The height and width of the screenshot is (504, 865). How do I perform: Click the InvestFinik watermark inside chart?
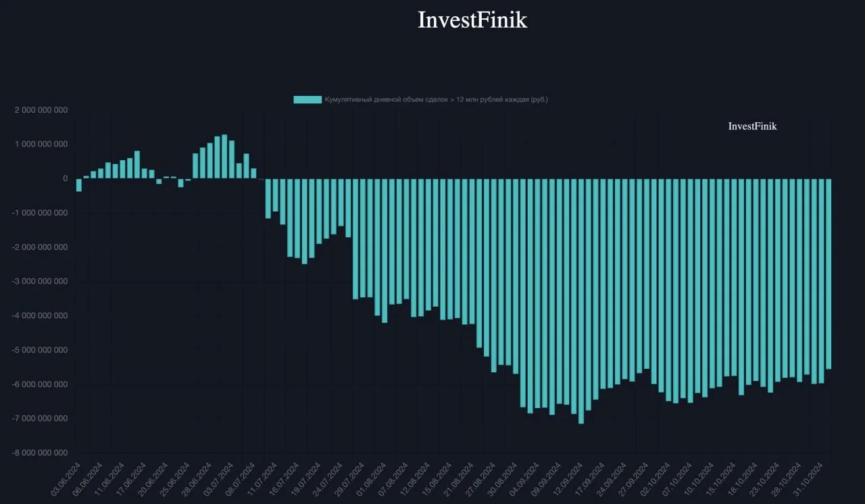[752, 126]
